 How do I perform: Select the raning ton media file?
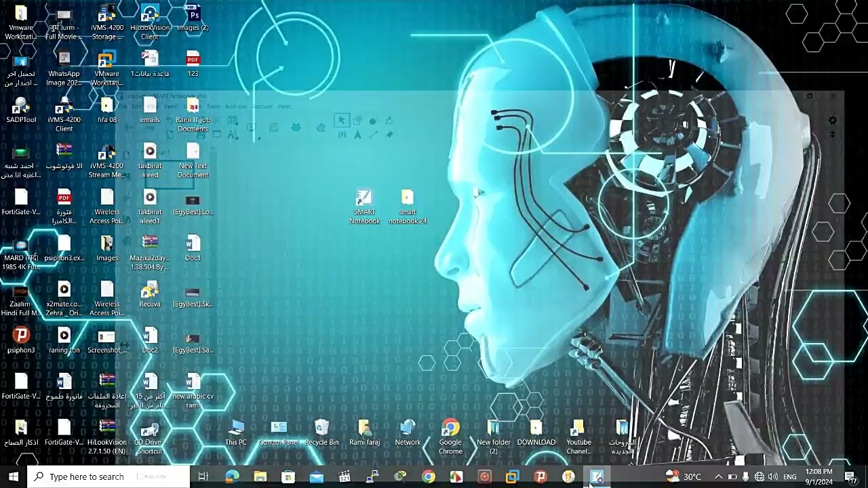[x=64, y=341]
